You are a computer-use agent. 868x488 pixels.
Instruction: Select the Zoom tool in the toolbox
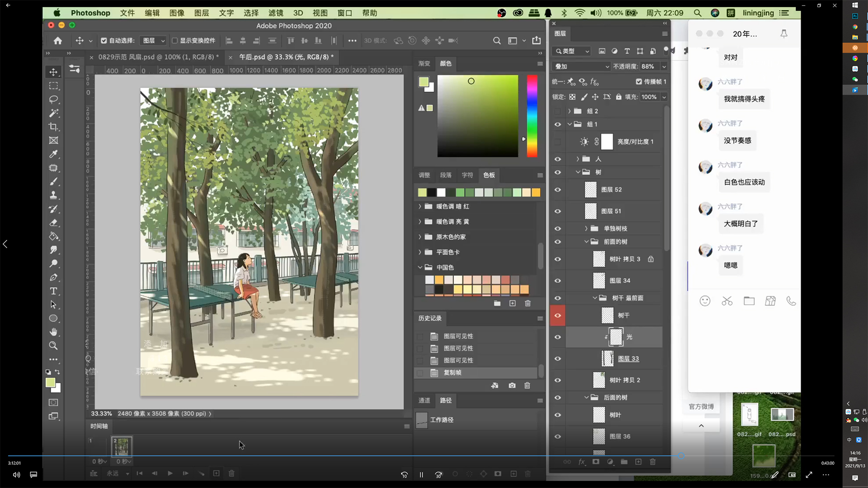(x=53, y=346)
